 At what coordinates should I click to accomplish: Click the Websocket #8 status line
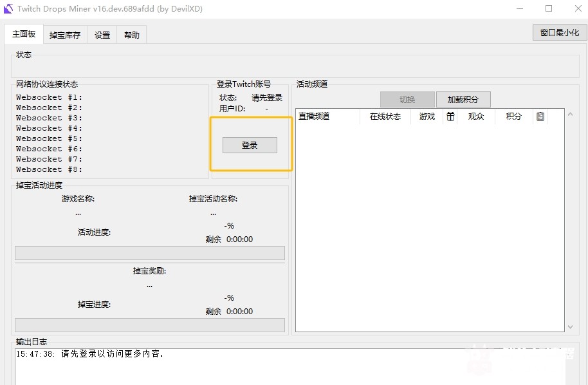point(49,169)
